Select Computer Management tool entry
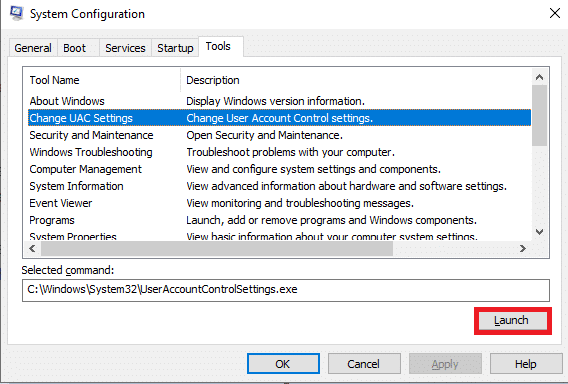This screenshot has height=384, width=568. (279, 169)
